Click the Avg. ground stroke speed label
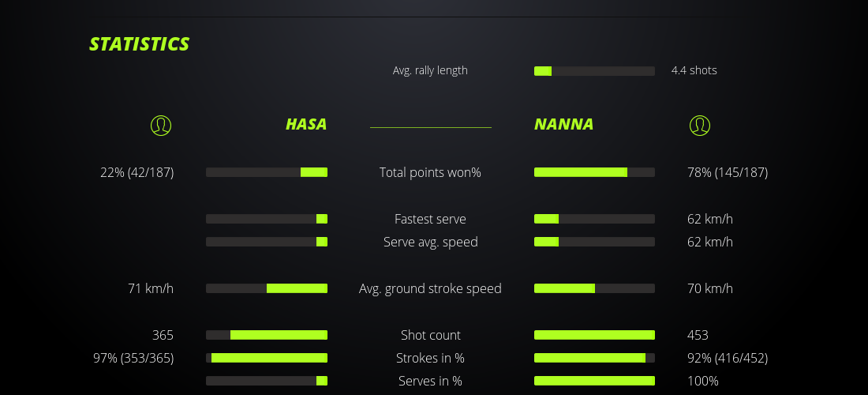868x395 pixels. click(430, 288)
